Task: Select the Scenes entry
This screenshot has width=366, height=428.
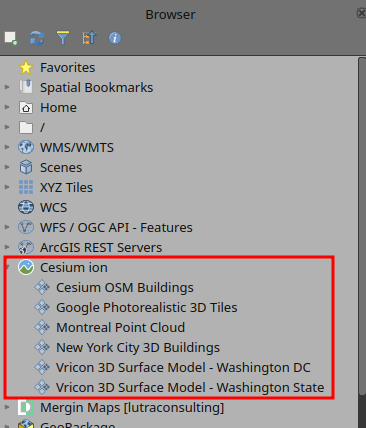Action: click(61, 168)
